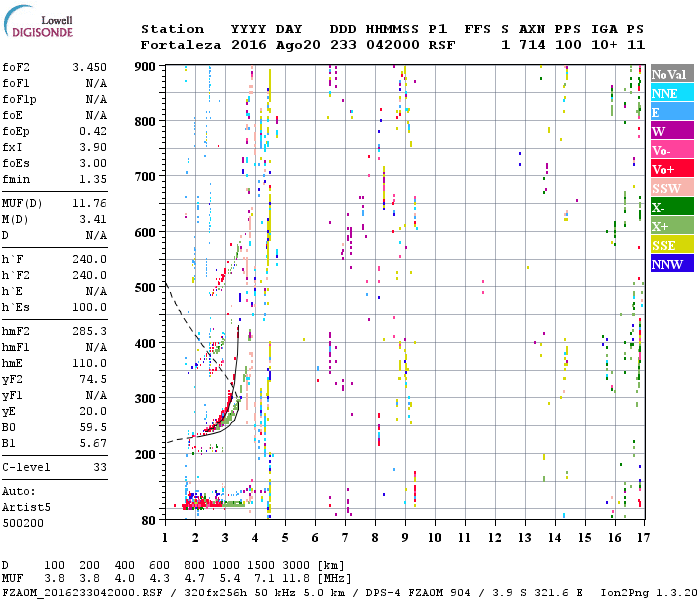Click the h`Es value 100.0

click(89, 308)
